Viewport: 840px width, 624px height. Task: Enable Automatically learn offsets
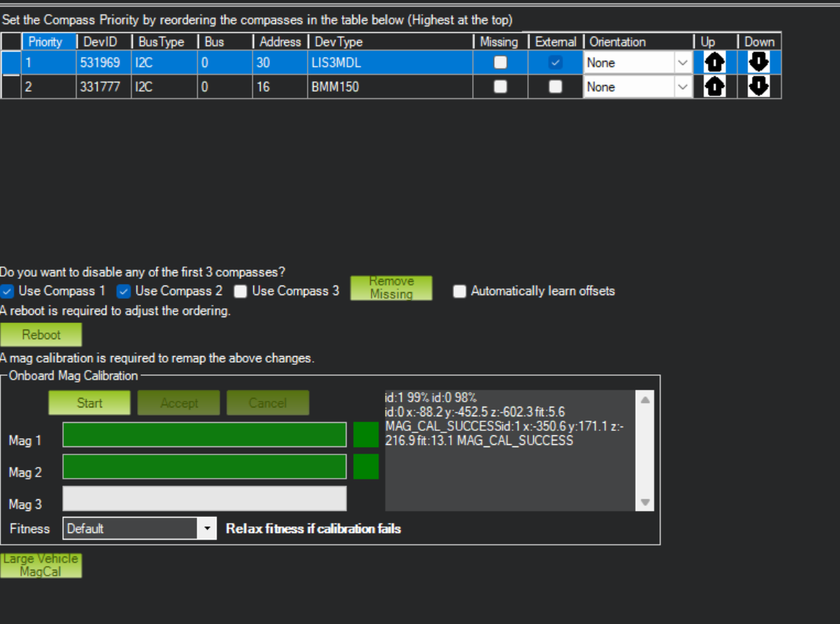(x=460, y=291)
